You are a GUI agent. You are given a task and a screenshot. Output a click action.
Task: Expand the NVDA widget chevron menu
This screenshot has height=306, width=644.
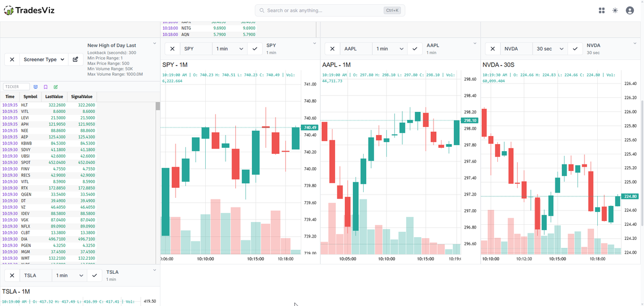coord(635,43)
